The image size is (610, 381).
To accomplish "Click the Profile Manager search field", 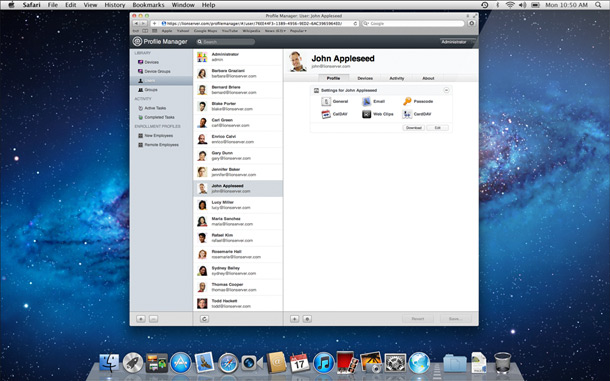I will point(226,42).
